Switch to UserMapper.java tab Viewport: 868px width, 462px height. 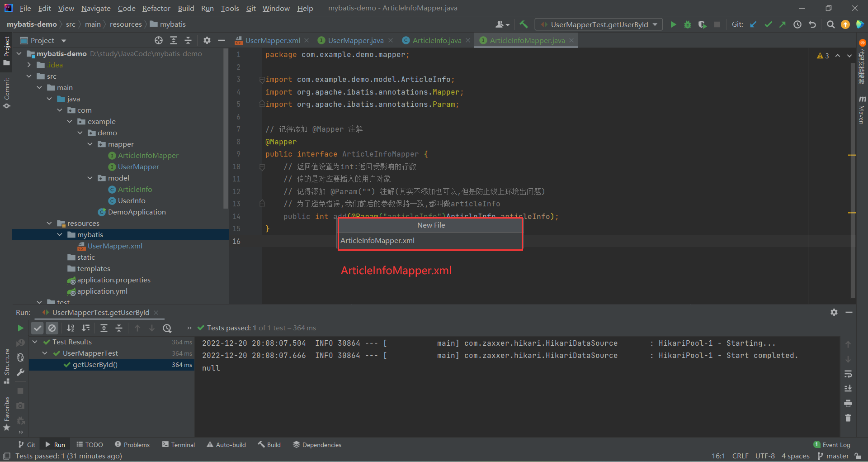click(356, 40)
